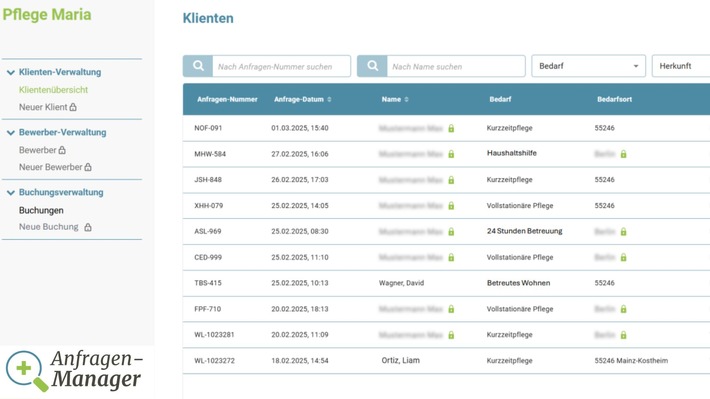Open the Bedarf dropdown filter
This screenshot has height=399, width=710.
pos(589,66)
